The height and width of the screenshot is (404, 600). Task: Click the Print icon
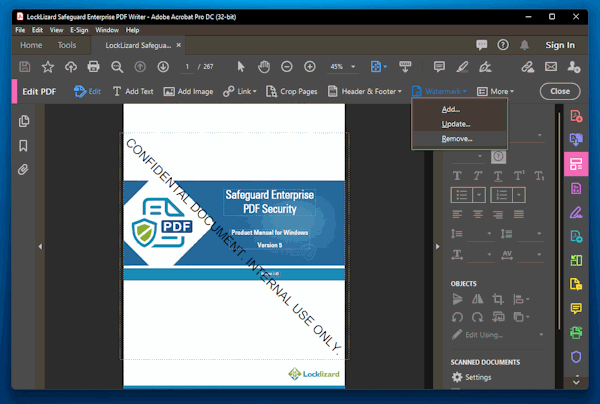(x=93, y=67)
